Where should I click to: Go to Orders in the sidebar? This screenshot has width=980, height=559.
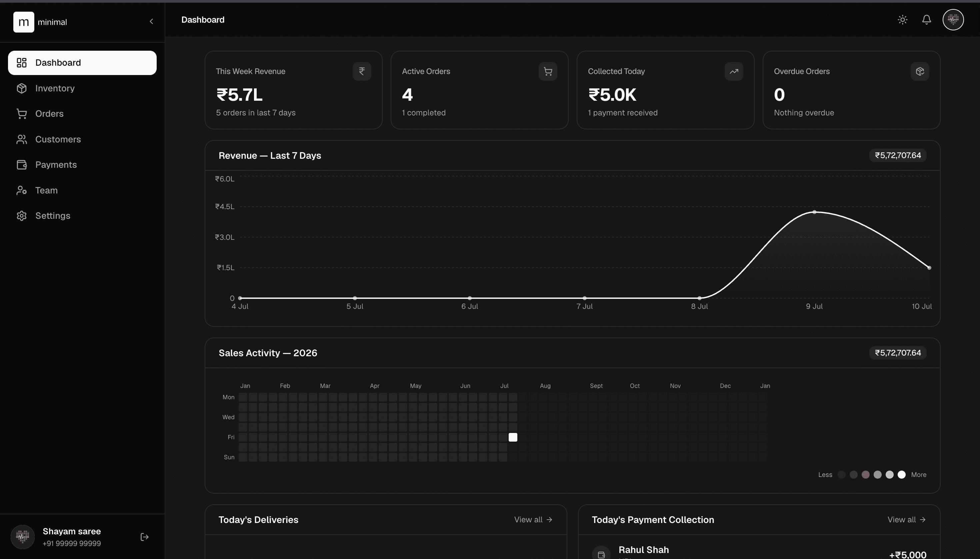pos(82,114)
